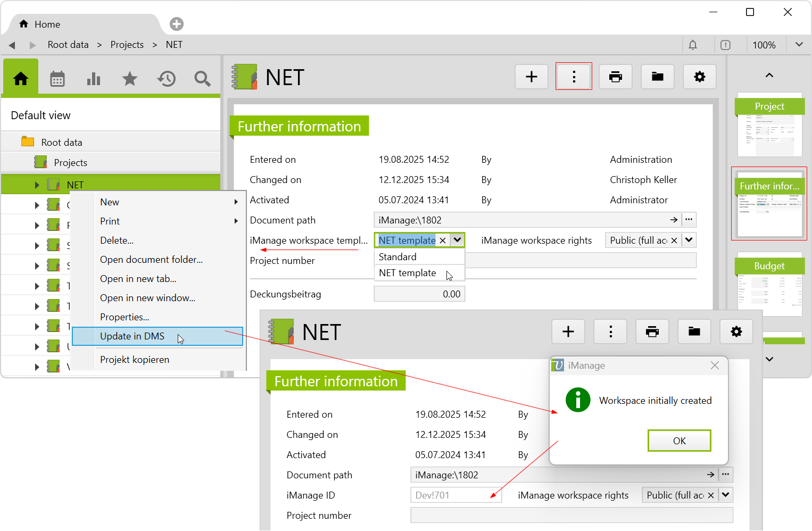Viewport: 812px width, 531px height.
Task: Pick Standard from the template list
Action: (x=397, y=257)
